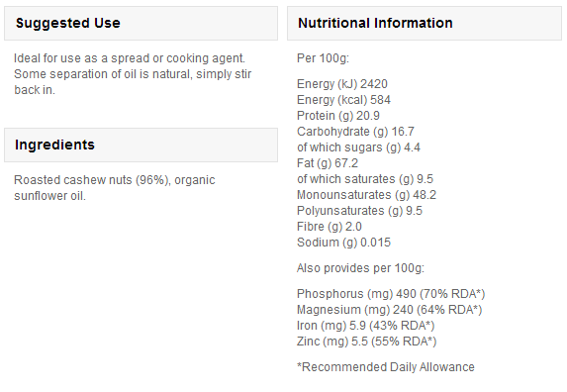
Task: Click the 'of which sugars' line
Action: point(358,147)
